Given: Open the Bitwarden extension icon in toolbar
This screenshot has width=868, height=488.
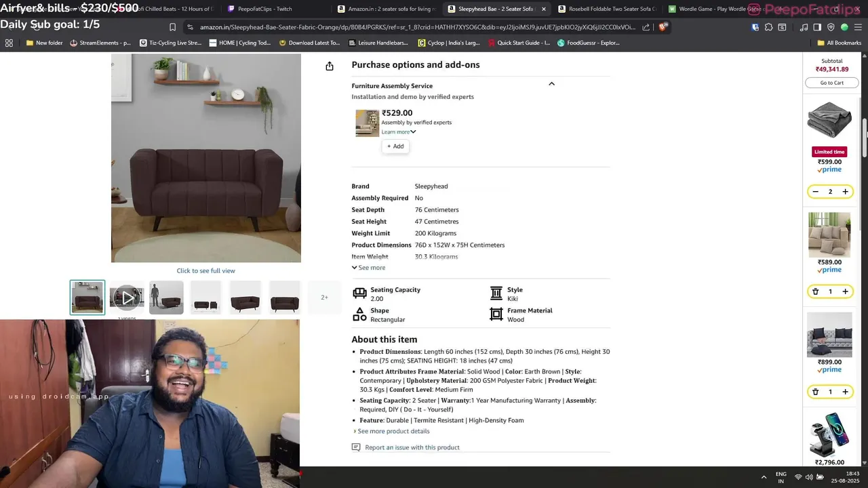Looking at the screenshot, I should (755, 27).
